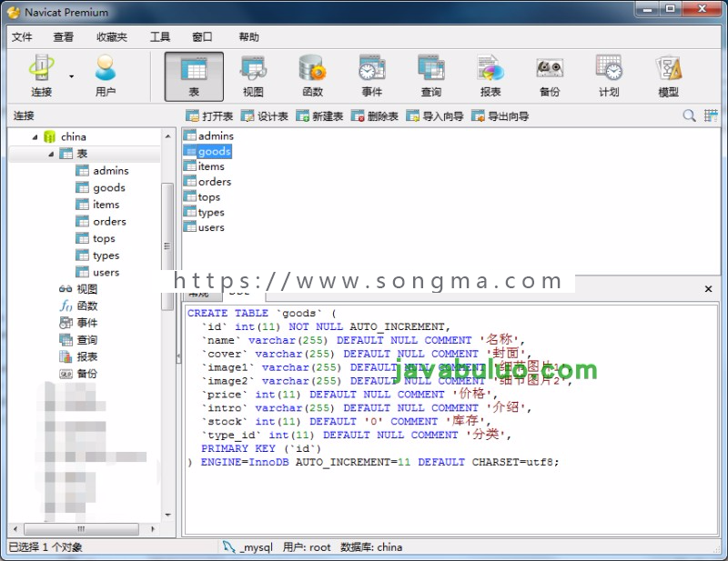The width and height of the screenshot is (728, 561).
Task: Open the Report (报表) toolbar icon
Action: coord(490,75)
